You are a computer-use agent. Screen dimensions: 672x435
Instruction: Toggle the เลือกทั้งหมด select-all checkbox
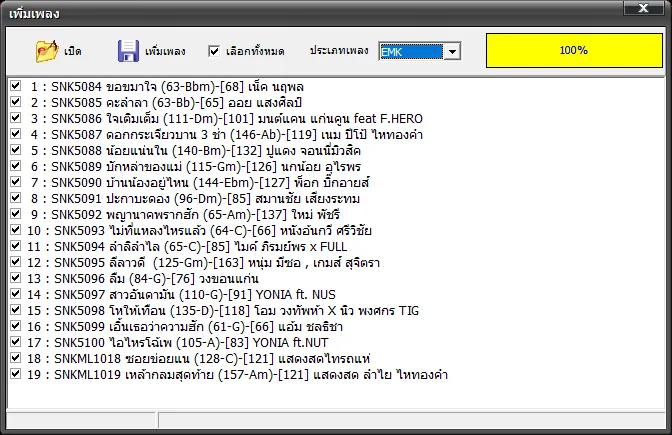pos(214,50)
